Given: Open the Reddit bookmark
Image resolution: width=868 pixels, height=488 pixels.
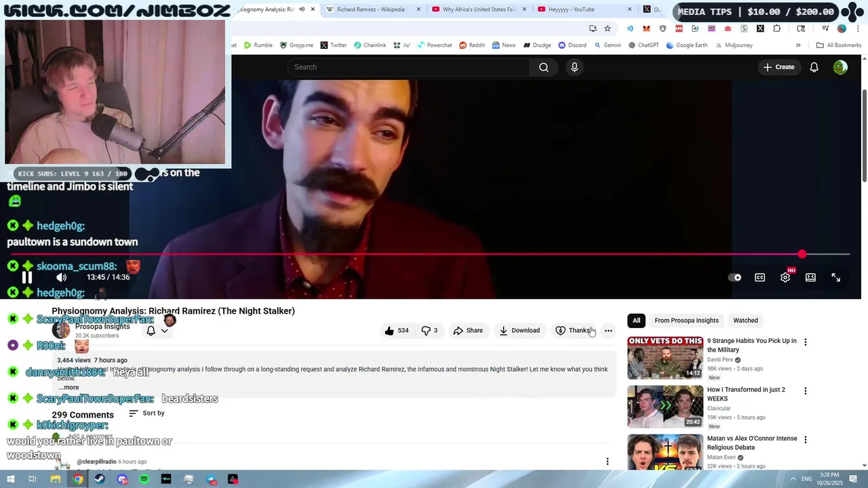Looking at the screenshot, I should 472,45.
